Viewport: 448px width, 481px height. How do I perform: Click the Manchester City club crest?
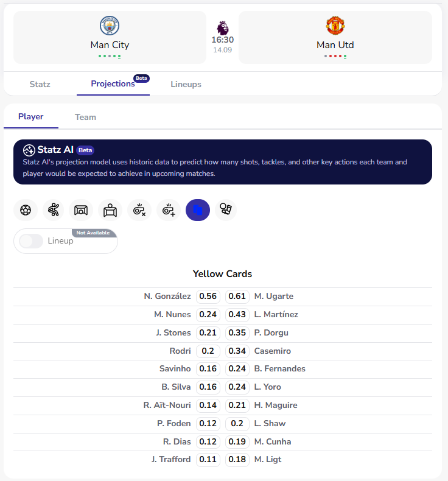[110, 26]
